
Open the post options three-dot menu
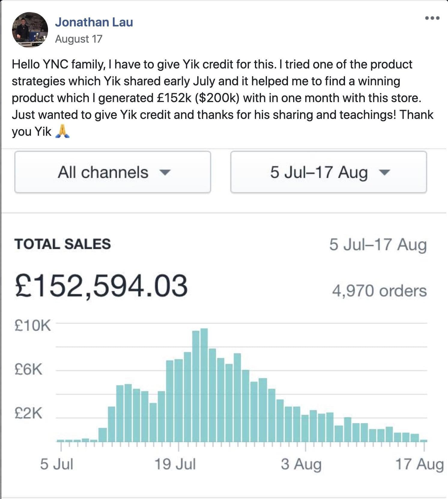[432, 18]
